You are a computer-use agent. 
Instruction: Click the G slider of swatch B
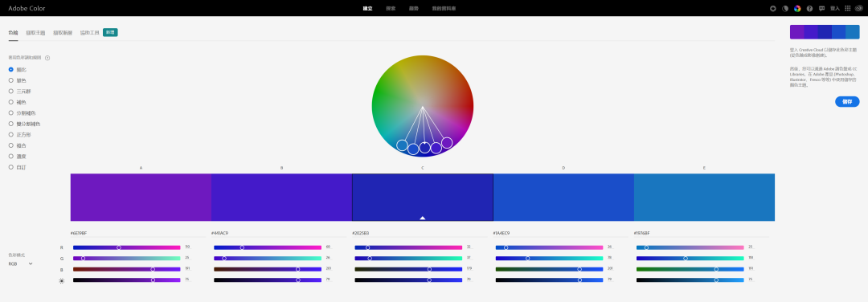point(268,259)
